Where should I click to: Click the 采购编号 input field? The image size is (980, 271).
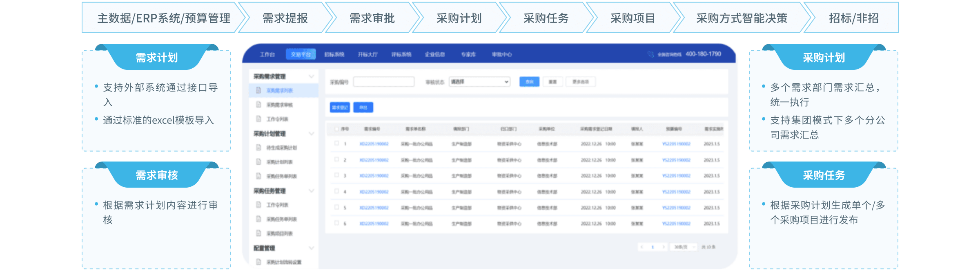point(384,82)
